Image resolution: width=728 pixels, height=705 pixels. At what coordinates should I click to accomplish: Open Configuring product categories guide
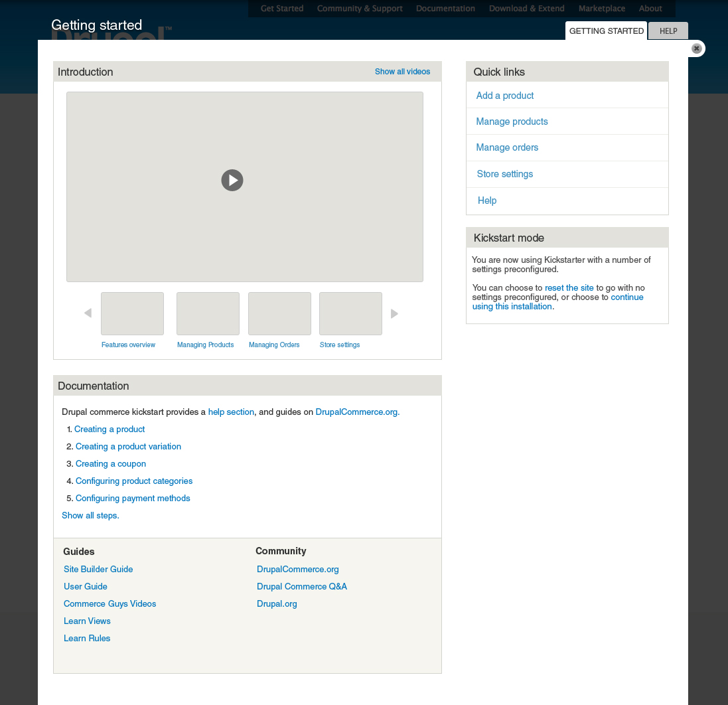point(133,481)
